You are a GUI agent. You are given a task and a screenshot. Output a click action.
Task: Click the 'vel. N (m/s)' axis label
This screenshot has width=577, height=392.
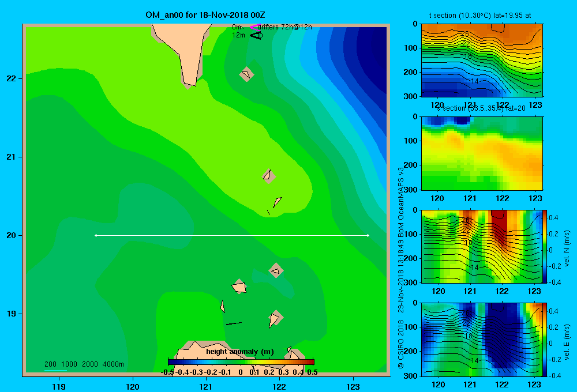(x=567, y=248)
